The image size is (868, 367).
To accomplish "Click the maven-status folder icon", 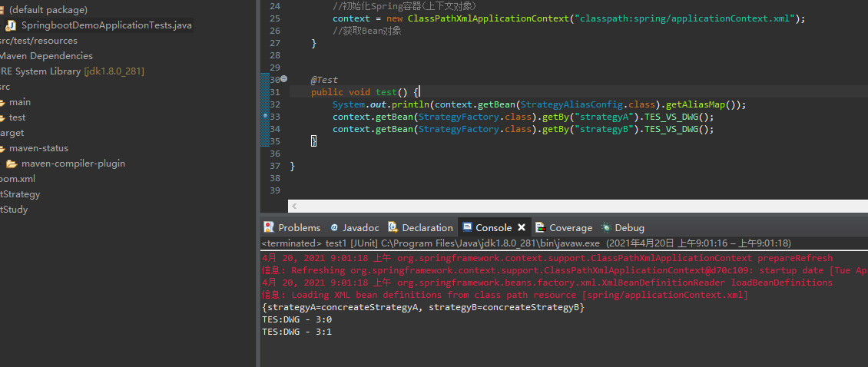I will 2,148.
